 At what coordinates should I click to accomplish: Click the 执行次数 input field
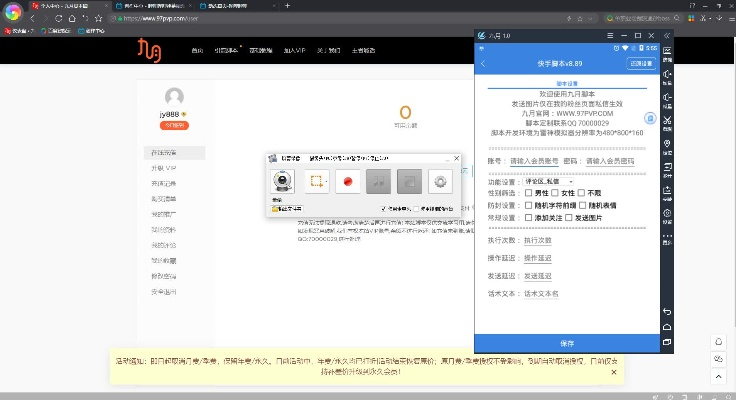(537, 240)
